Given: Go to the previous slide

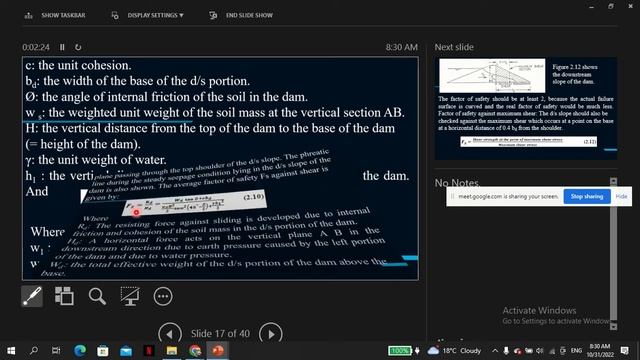Looking at the screenshot, I should [x=170, y=333].
